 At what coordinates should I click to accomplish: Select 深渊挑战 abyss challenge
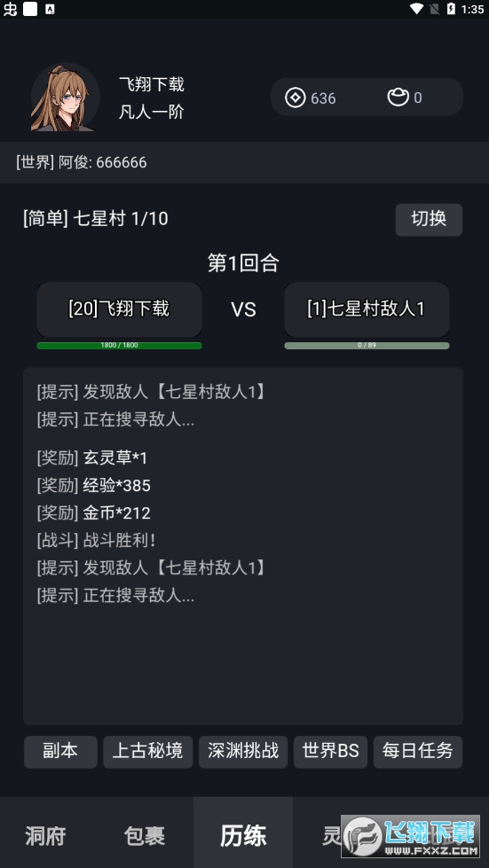pyautogui.click(x=243, y=751)
